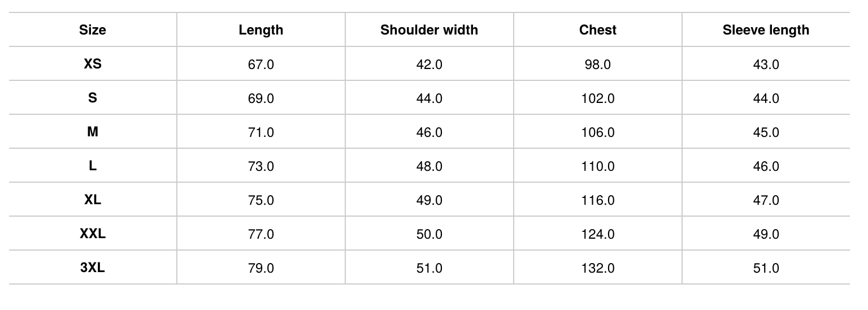Select the S size row label
Viewport: 868px width, 310px height.
pyautogui.click(x=93, y=98)
